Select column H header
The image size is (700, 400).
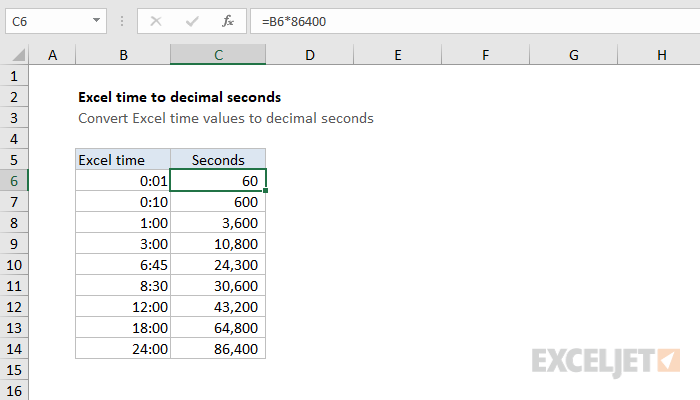[x=659, y=55]
